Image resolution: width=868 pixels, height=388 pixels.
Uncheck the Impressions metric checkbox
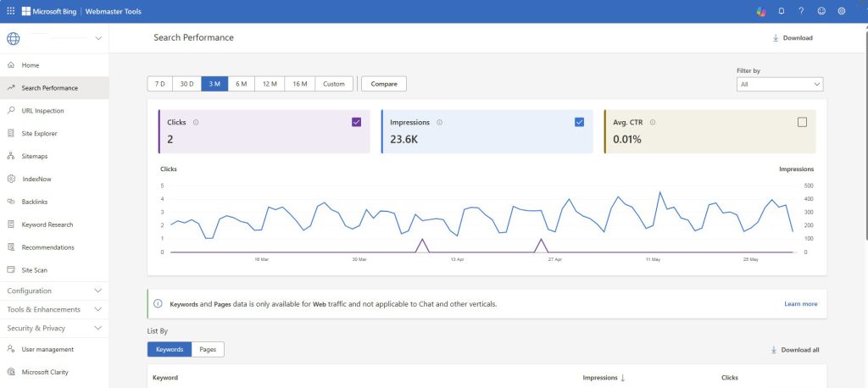click(579, 122)
